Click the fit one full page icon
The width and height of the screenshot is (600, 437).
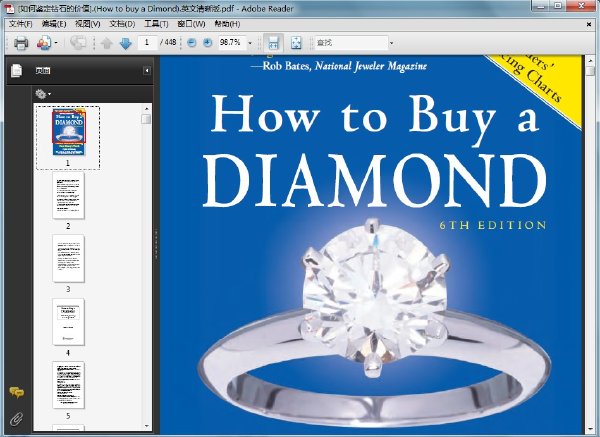(x=296, y=43)
